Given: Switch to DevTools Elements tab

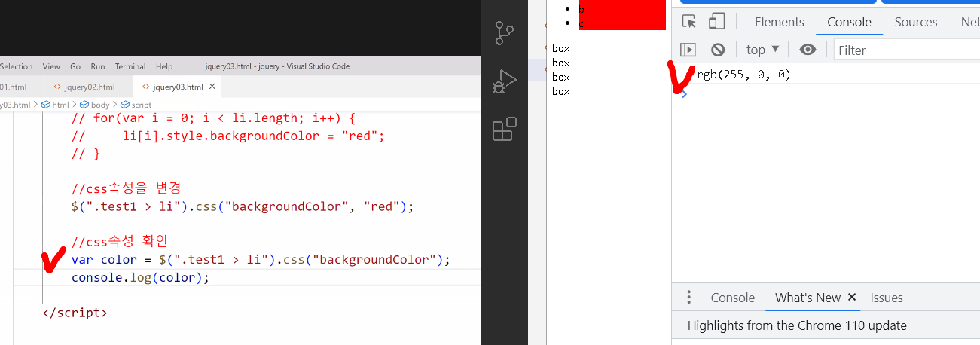Looking at the screenshot, I should [x=779, y=22].
